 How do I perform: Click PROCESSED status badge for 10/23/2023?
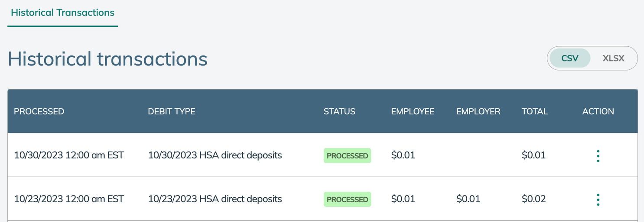click(x=348, y=199)
